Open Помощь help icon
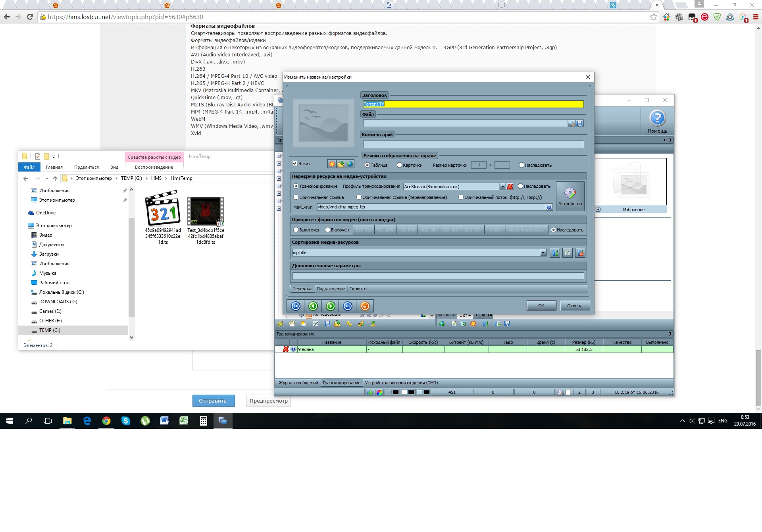Viewport: 762px width, 532px height. 657,119
